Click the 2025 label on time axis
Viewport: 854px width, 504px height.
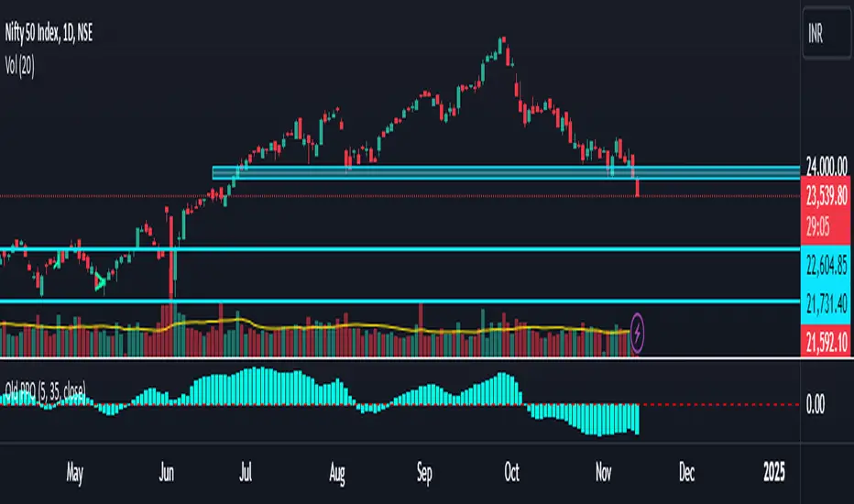tap(774, 472)
